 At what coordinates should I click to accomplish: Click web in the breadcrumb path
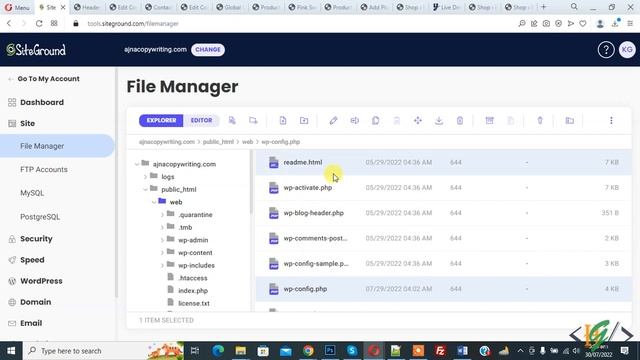[247, 142]
